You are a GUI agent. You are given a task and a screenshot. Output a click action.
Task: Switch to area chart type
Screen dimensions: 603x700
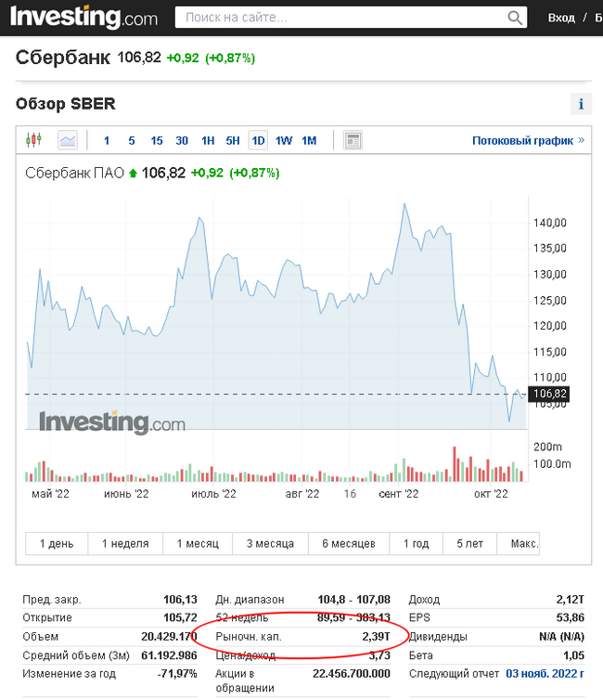[67, 140]
